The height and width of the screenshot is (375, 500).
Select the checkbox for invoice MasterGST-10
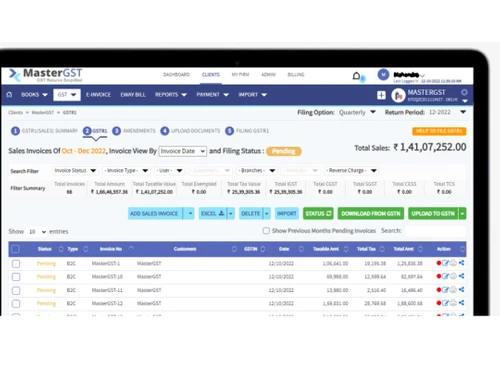[16, 277]
